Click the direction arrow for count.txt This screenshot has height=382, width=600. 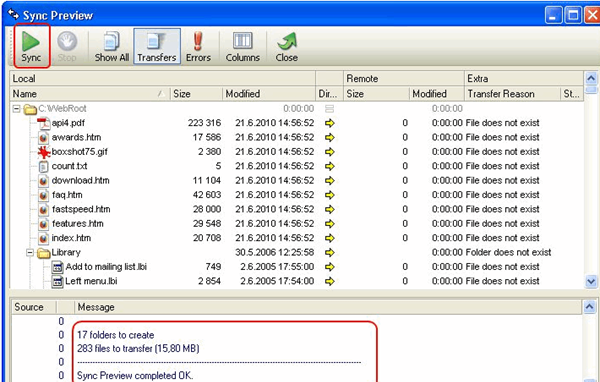[329, 166]
